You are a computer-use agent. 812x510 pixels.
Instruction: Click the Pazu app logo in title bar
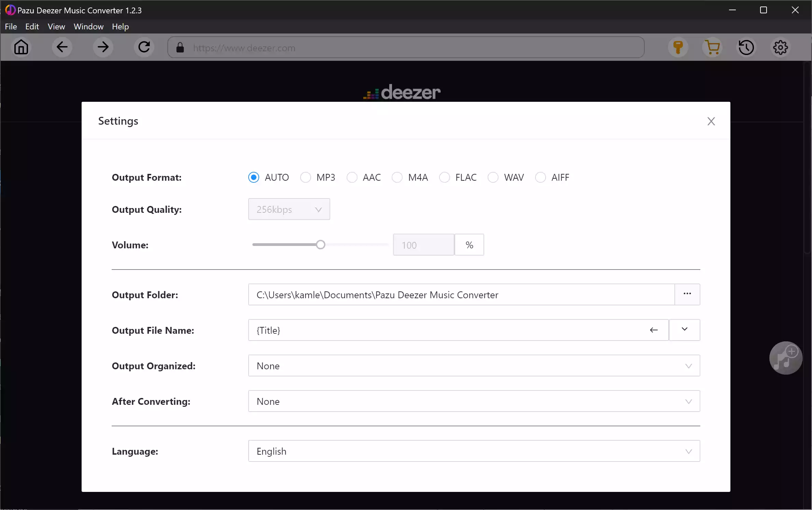point(10,10)
